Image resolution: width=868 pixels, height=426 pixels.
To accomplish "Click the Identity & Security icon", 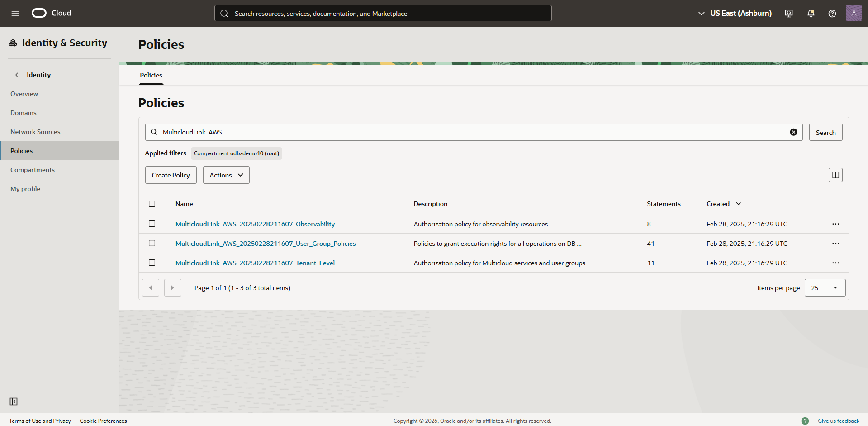I will click(x=13, y=43).
